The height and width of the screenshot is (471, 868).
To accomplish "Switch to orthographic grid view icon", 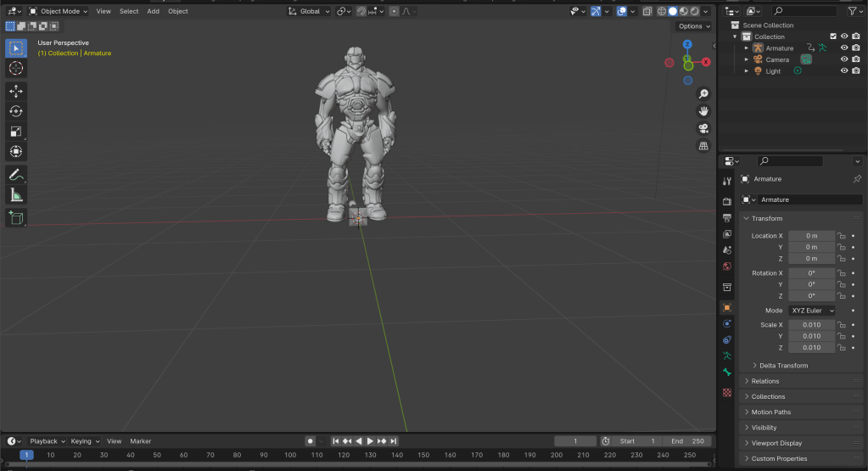I will pyautogui.click(x=703, y=146).
